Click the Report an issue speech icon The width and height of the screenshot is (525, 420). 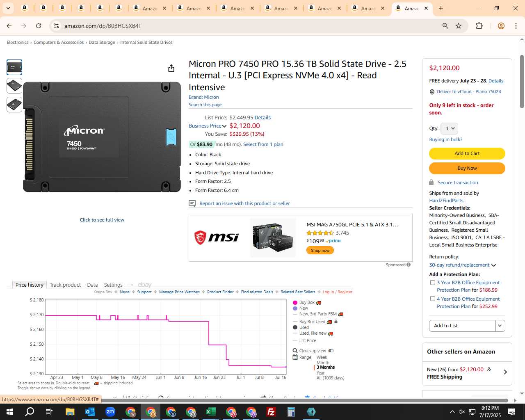tap(192, 203)
